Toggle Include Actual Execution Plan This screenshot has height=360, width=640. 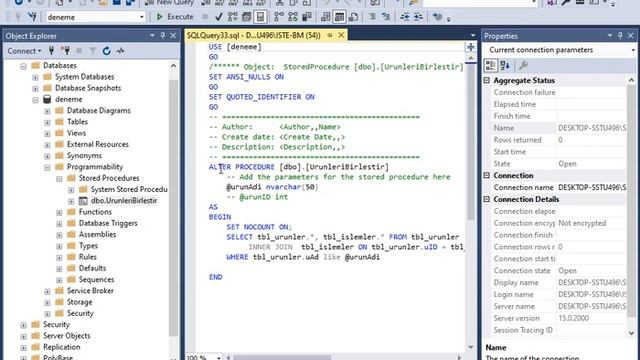tap(279, 17)
